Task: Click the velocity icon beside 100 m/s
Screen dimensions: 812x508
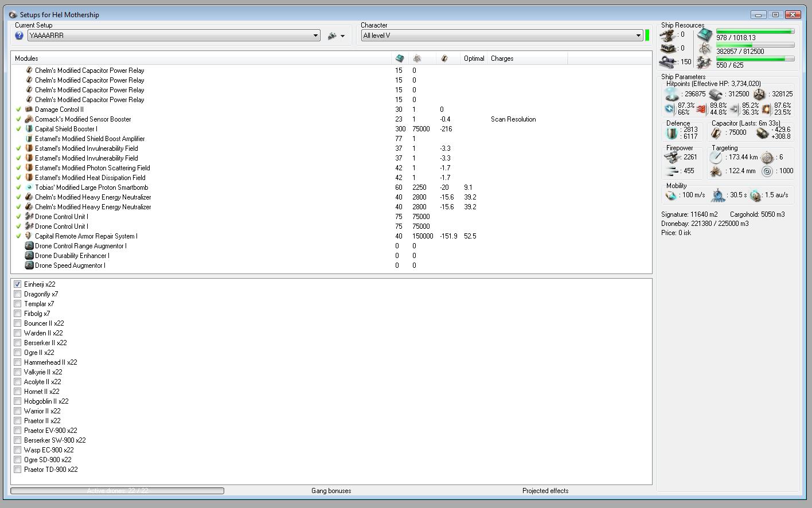Action: pyautogui.click(x=671, y=196)
